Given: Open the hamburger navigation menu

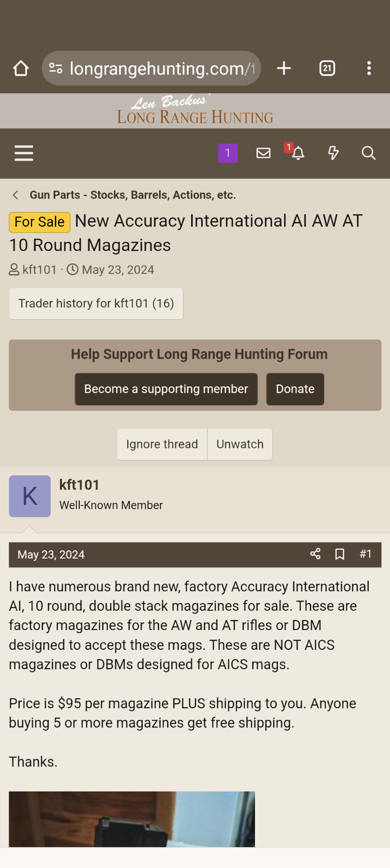Looking at the screenshot, I should (24, 153).
